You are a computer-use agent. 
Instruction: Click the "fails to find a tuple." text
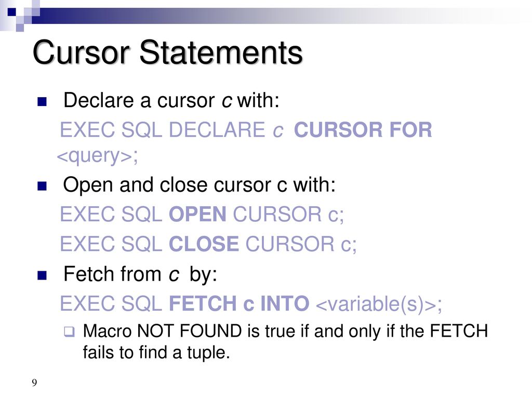pyautogui.click(x=156, y=352)
